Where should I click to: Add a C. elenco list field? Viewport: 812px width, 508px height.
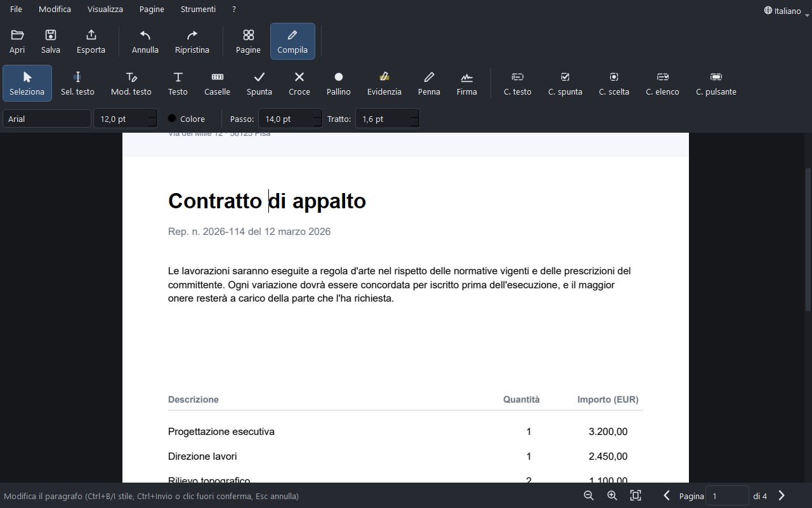pos(662,83)
